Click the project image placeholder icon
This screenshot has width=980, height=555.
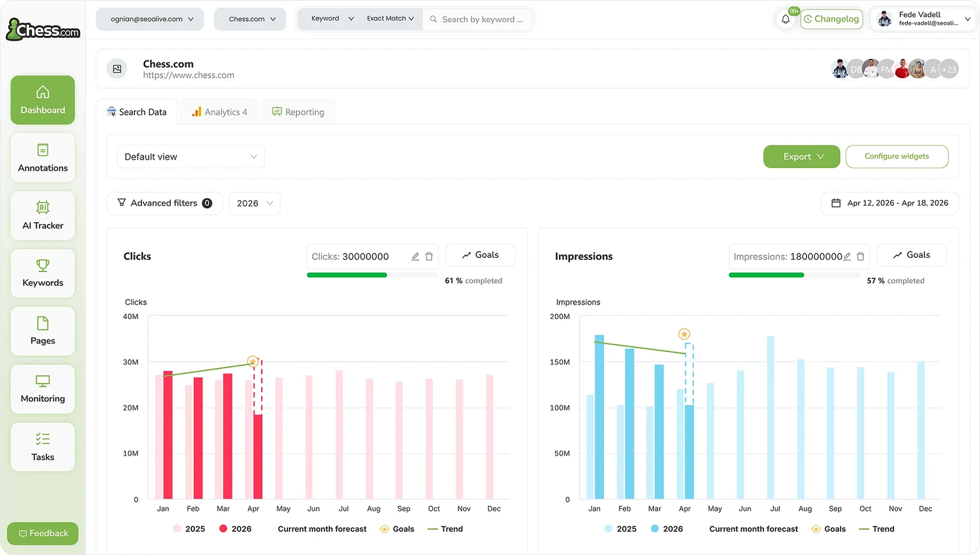pyautogui.click(x=117, y=69)
